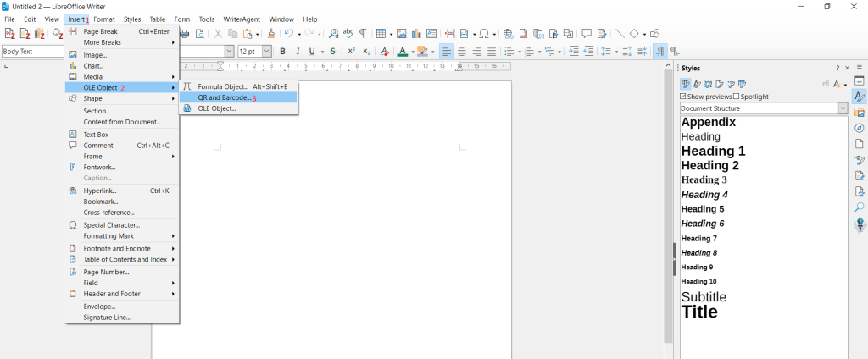Apply the Heading 1 style

pos(713,151)
